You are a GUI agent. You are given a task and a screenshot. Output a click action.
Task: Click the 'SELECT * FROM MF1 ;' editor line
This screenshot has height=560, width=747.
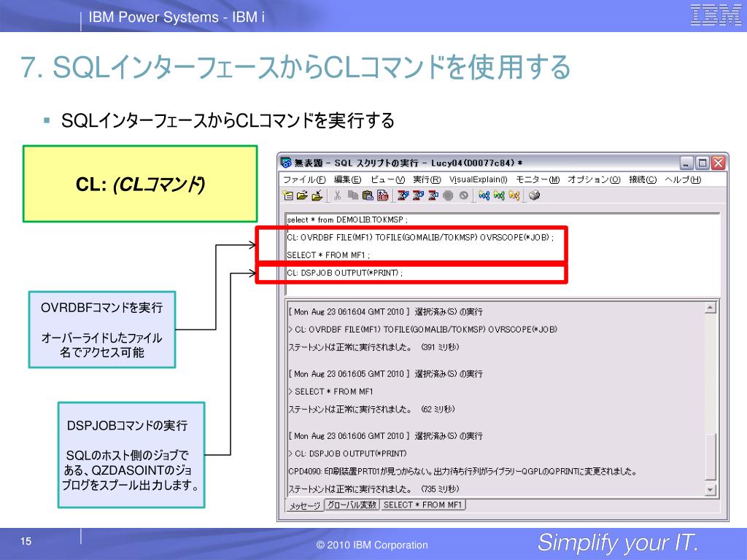[x=328, y=255]
